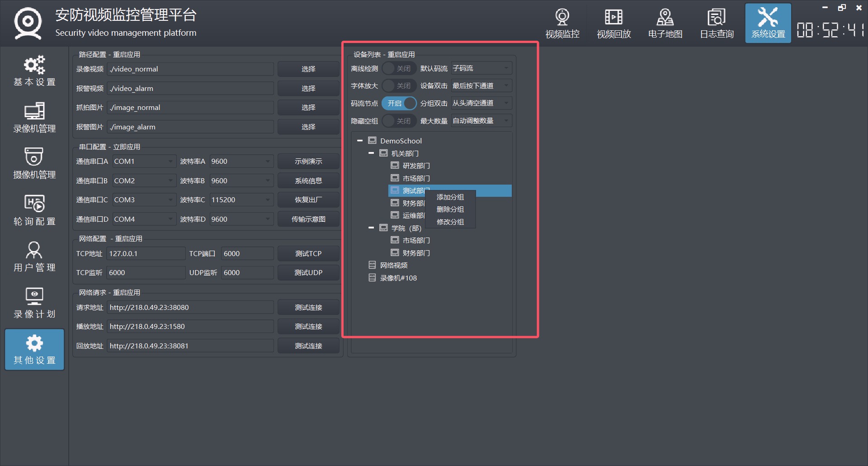Open the 视频监控 video monitoring module
The image size is (868, 466).
coord(562,24)
